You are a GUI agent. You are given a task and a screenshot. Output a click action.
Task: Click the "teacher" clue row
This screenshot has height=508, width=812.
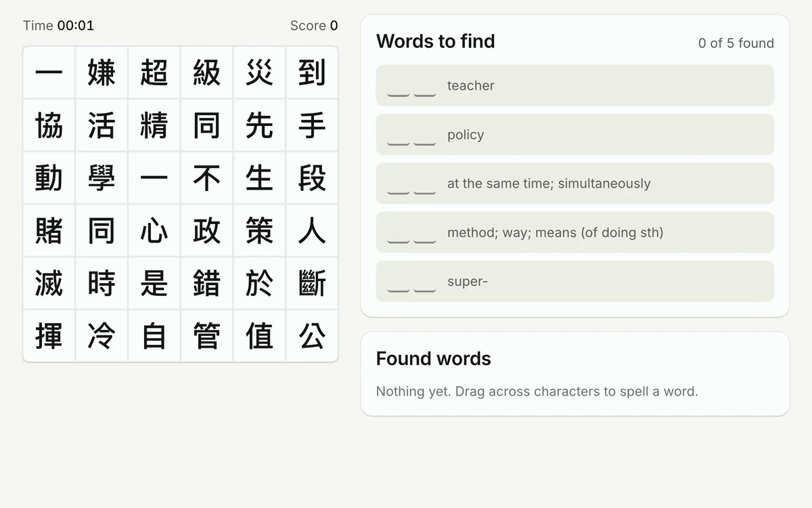pyautogui.click(x=575, y=85)
